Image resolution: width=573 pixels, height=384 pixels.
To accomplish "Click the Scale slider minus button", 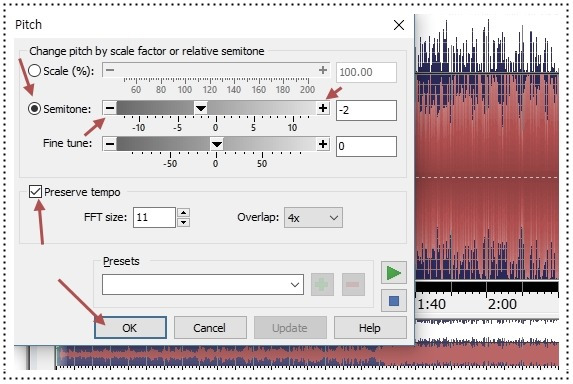I will (110, 70).
